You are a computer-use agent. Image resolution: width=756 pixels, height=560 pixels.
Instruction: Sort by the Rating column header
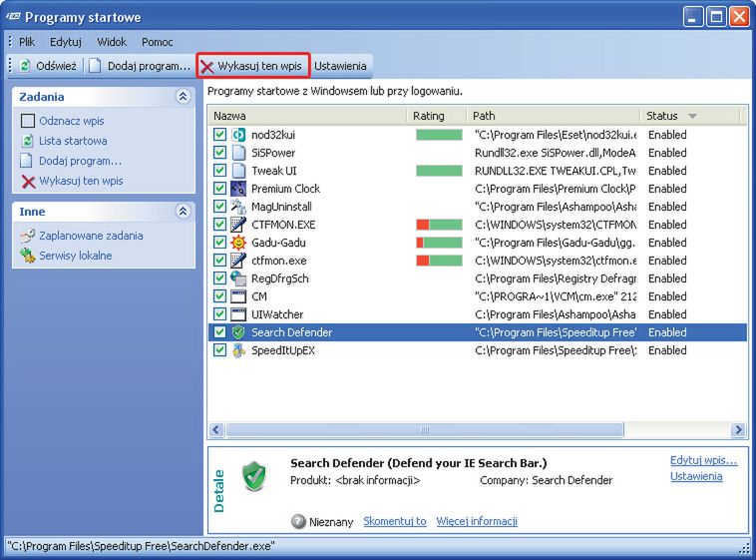point(437,116)
